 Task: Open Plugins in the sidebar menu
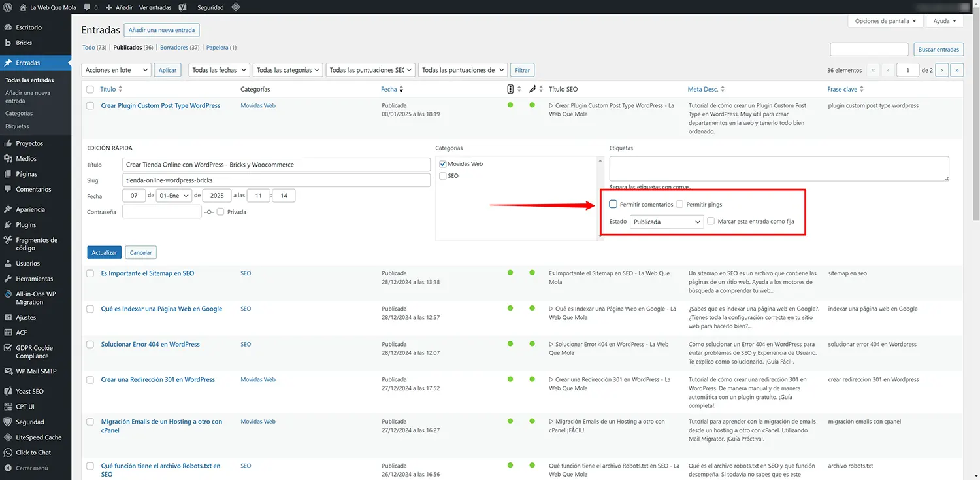click(x=26, y=225)
